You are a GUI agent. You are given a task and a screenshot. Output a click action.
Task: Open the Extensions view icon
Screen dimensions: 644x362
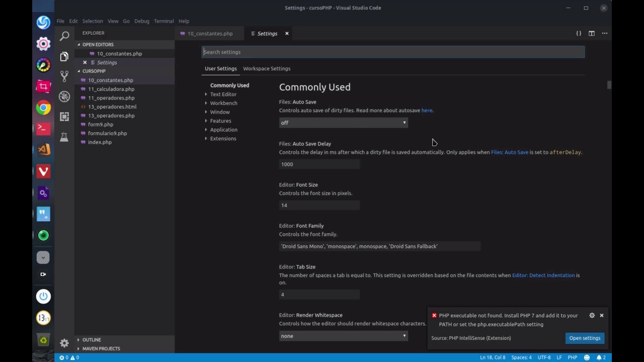click(64, 117)
